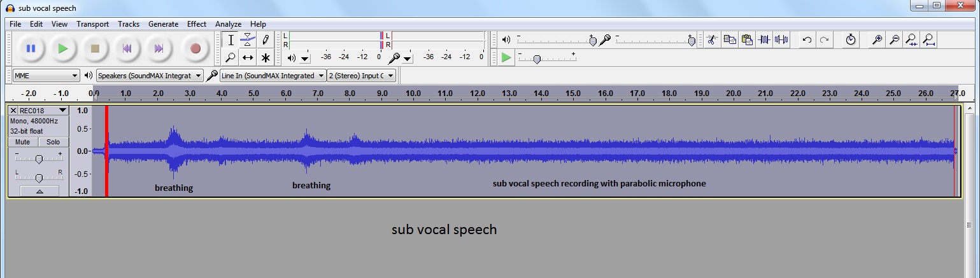Select the Envelope tool
The image size is (980, 278).
pos(248,40)
